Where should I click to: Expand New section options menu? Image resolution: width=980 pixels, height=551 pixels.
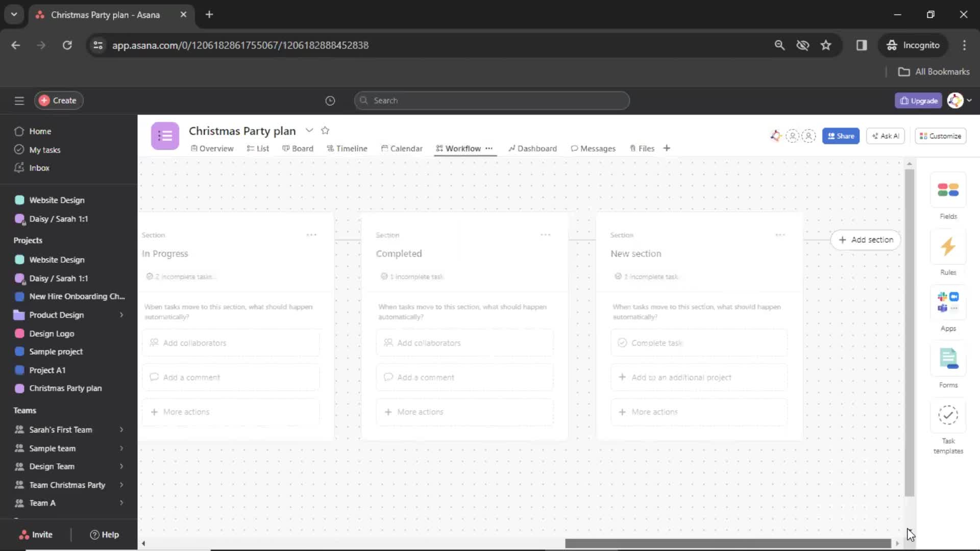[780, 235]
